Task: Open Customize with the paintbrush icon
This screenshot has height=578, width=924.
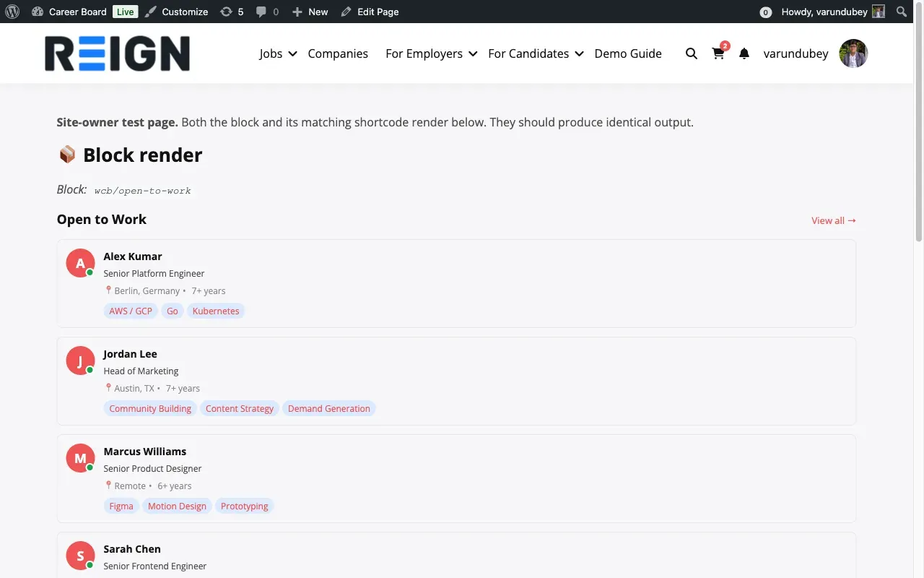Action: 150,12
